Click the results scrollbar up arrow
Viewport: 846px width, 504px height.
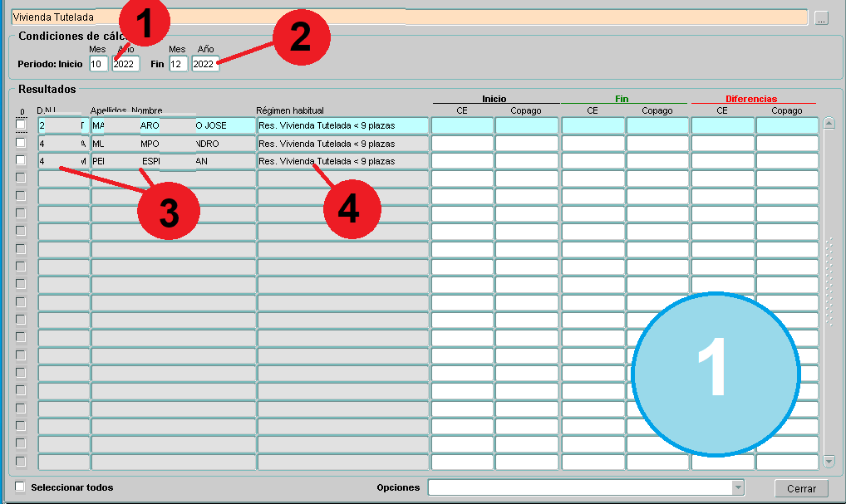click(828, 124)
